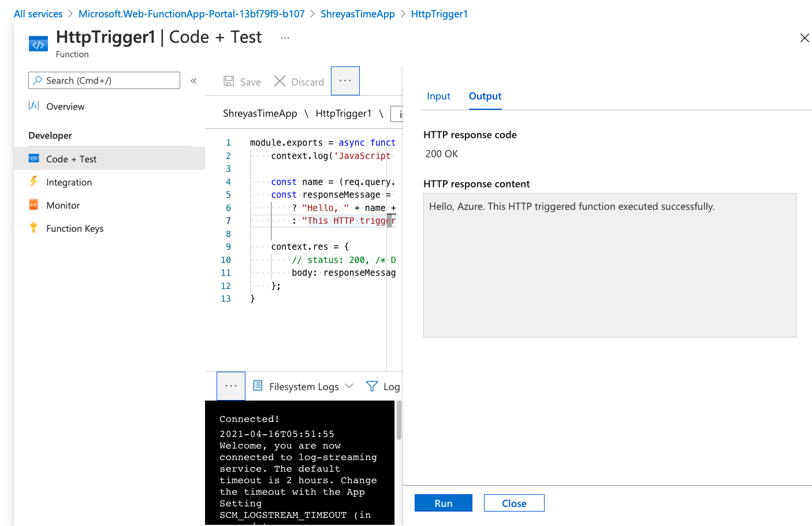Click the Code + Test menu icon

(x=34, y=158)
